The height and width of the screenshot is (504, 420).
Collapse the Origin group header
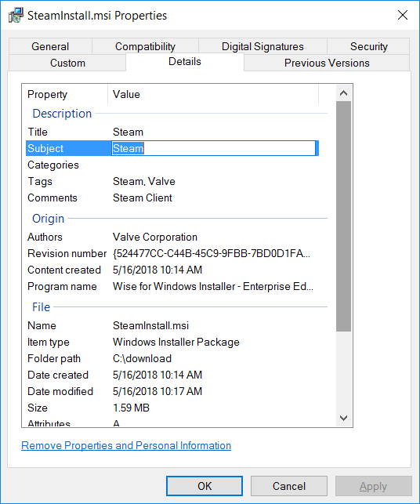[49, 219]
